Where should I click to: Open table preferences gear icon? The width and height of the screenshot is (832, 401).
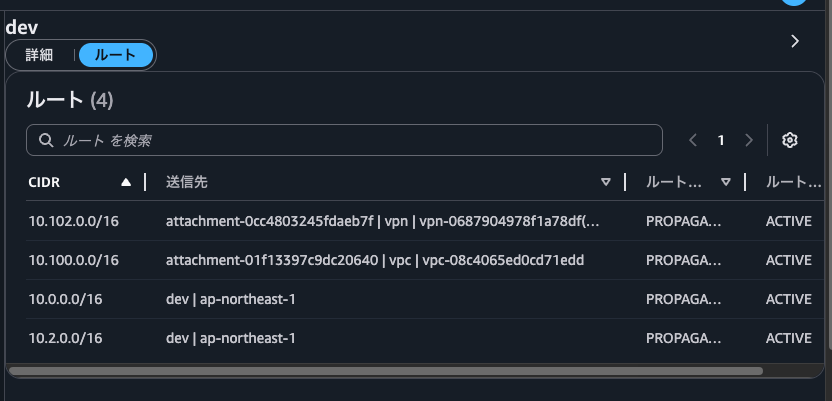(x=789, y=140)
